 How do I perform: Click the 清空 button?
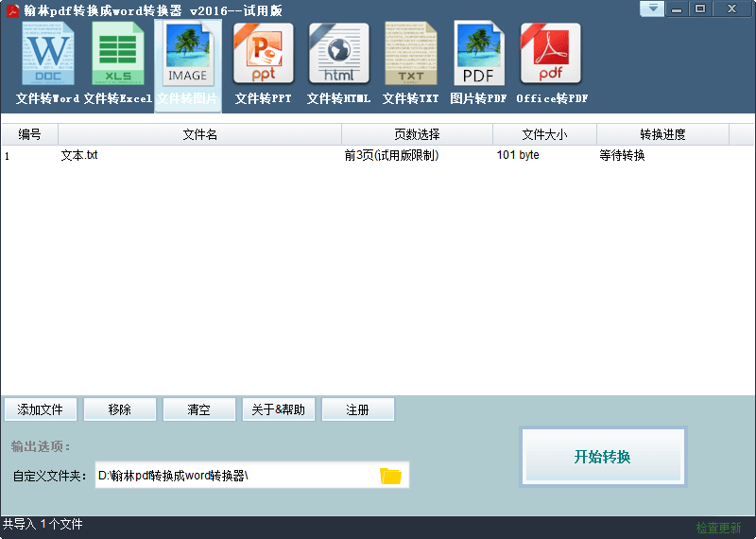click(198, 409)
